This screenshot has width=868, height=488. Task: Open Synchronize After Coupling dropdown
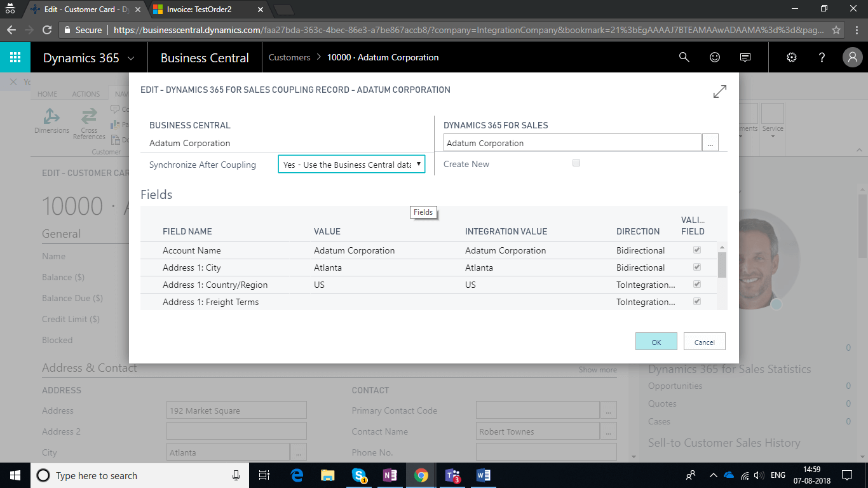[351, 165]
